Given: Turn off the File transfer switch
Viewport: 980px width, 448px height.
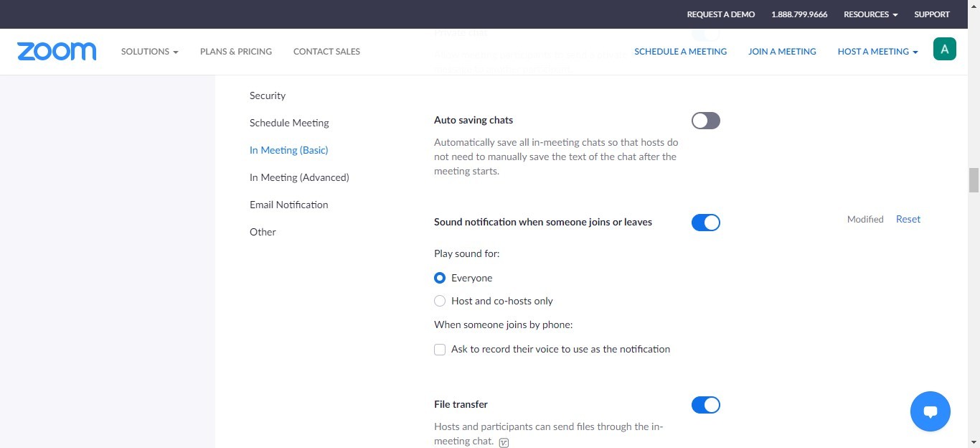Looking at the screenshot, I should coord(706,405).
